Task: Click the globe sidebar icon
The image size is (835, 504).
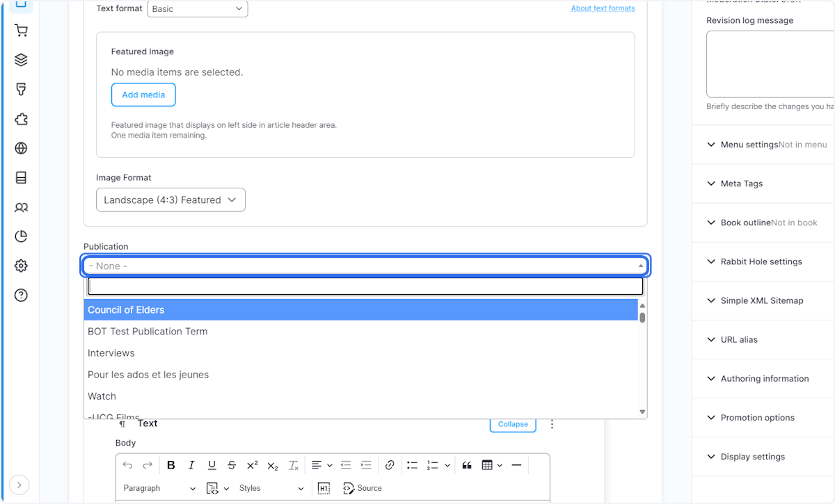Action: click(21, 148)
